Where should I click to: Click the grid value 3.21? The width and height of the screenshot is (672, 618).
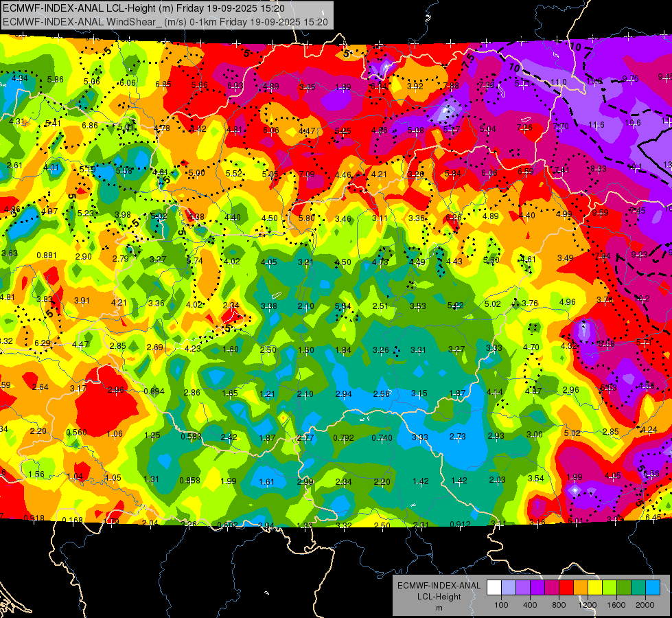[x=305, y=262]
